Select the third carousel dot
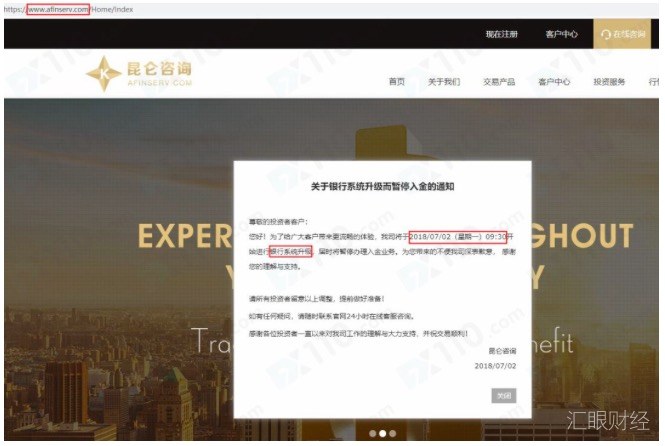The image size is (665, 446). (393, 433)
